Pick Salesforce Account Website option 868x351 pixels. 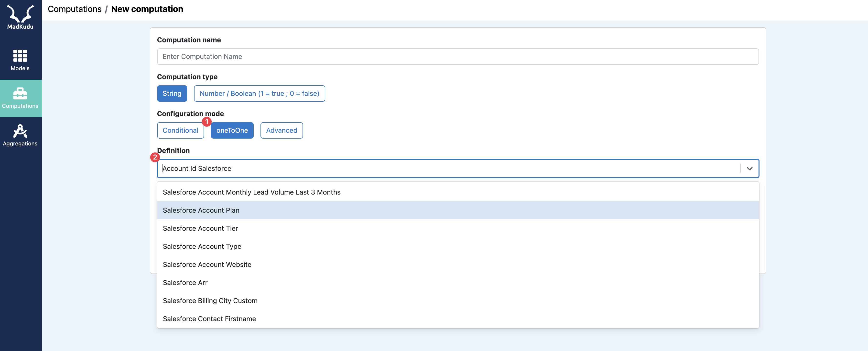[x=458, y=265]
